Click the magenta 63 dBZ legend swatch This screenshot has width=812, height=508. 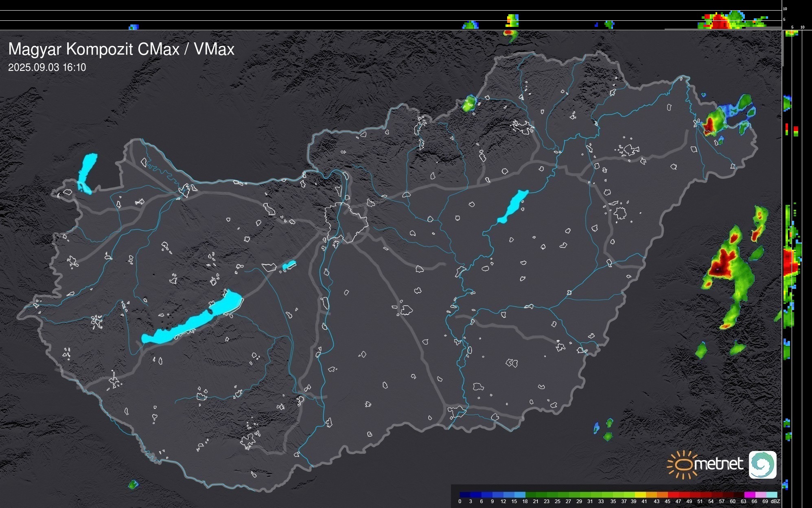click(x=749, y=495)
